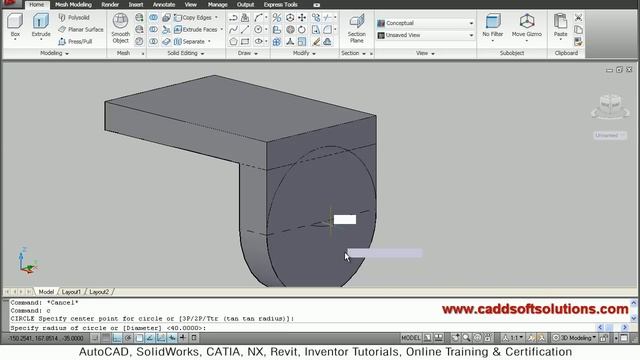This screenshot has height=360, width=640.
Task: Select the Rotate tool in Modify
Action: pos(302,29)
